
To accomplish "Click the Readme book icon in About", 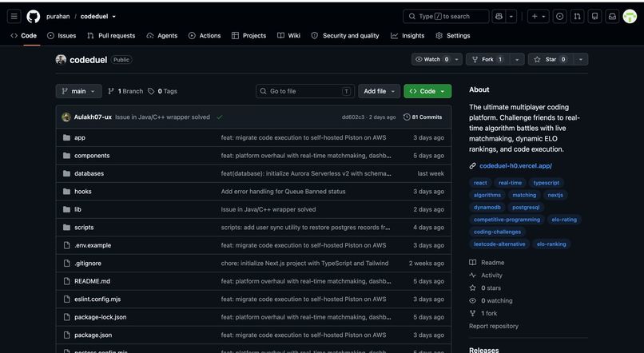I will (473, 262).
